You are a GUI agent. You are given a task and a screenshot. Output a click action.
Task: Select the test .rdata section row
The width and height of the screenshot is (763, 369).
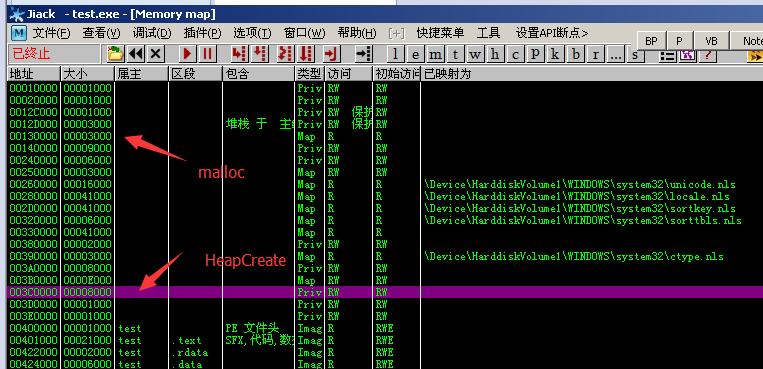385,352
